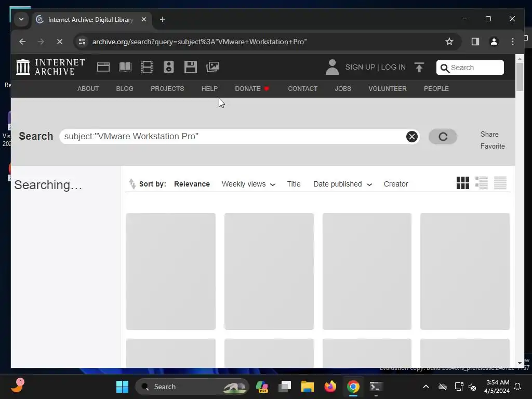Open the ABOUT menu item
Image resolution: width=532 pixels, height=399 pixels.
tap(88, 88)
